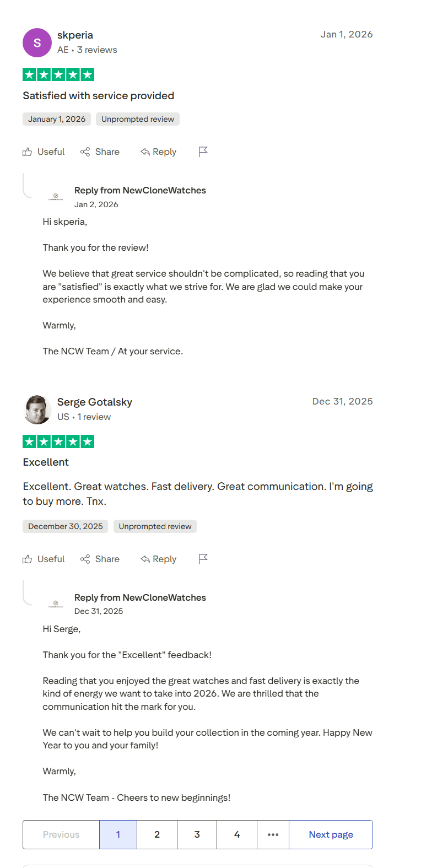This screenshot has height=868, width=448.
Task: Click the review title Satisfied with service provided
Action: coord(98,96)
